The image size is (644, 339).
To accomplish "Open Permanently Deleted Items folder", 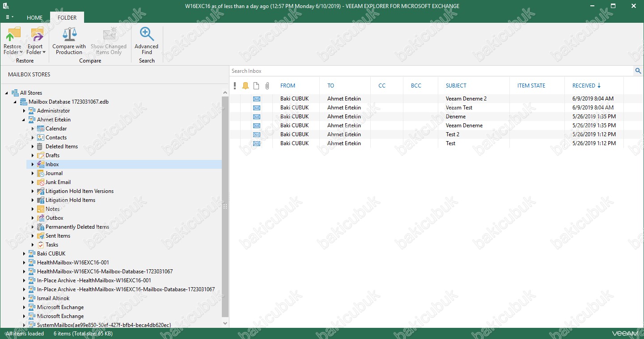I will tap(77, 227).
